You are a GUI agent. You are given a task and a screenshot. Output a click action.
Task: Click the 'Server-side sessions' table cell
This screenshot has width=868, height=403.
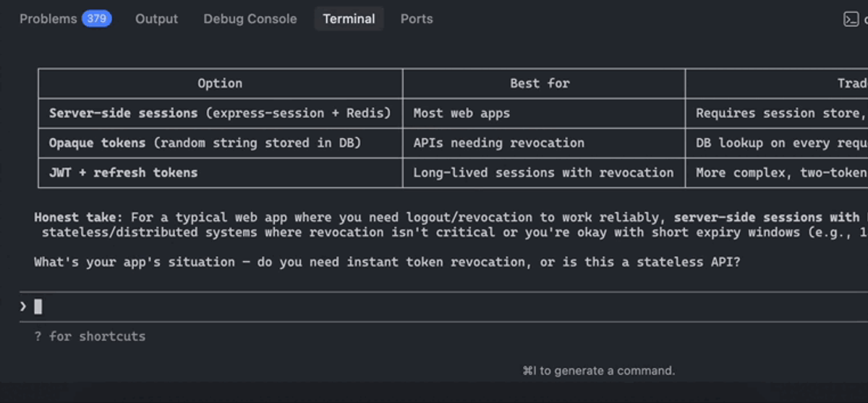pos(220,113)
